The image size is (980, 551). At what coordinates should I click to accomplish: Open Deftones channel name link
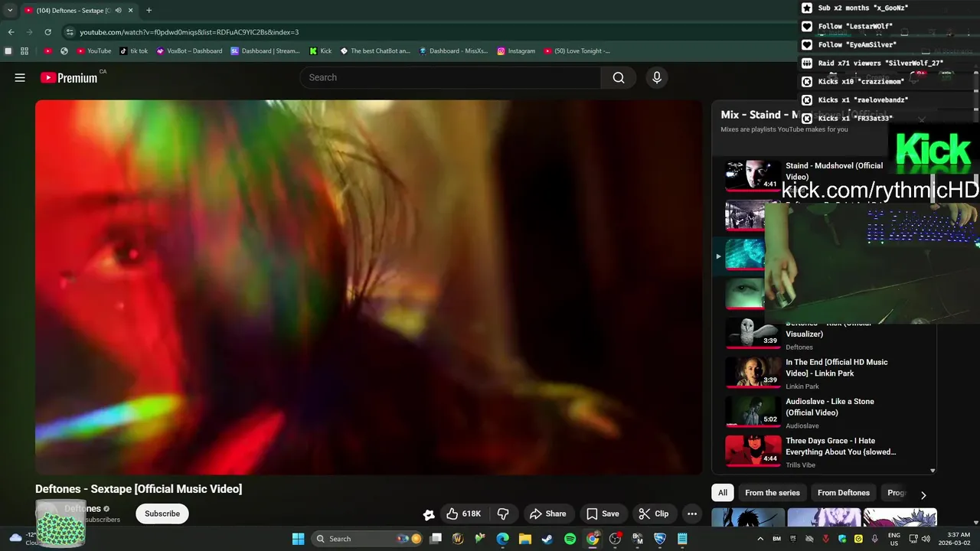(x=83, y=508)
